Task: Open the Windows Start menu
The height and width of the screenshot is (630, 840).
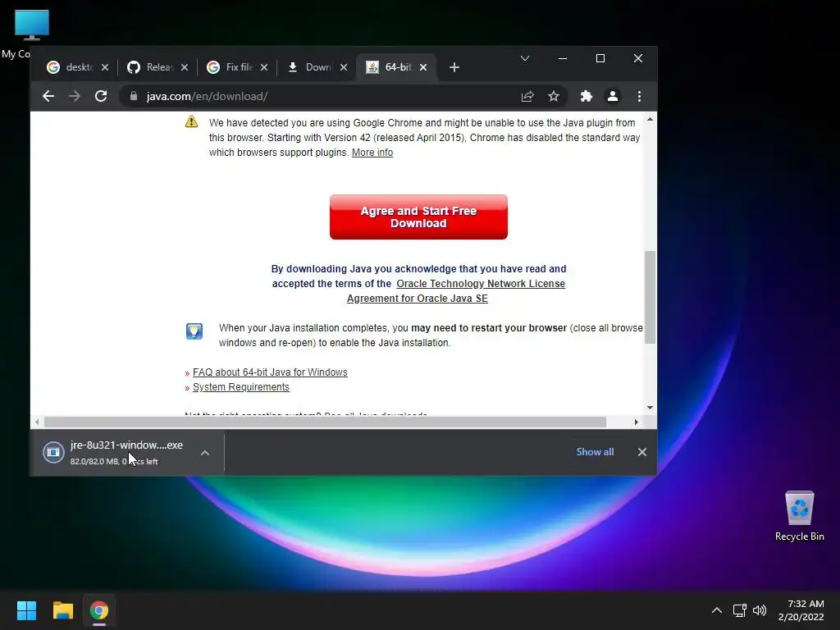Action: coord(26,610)
